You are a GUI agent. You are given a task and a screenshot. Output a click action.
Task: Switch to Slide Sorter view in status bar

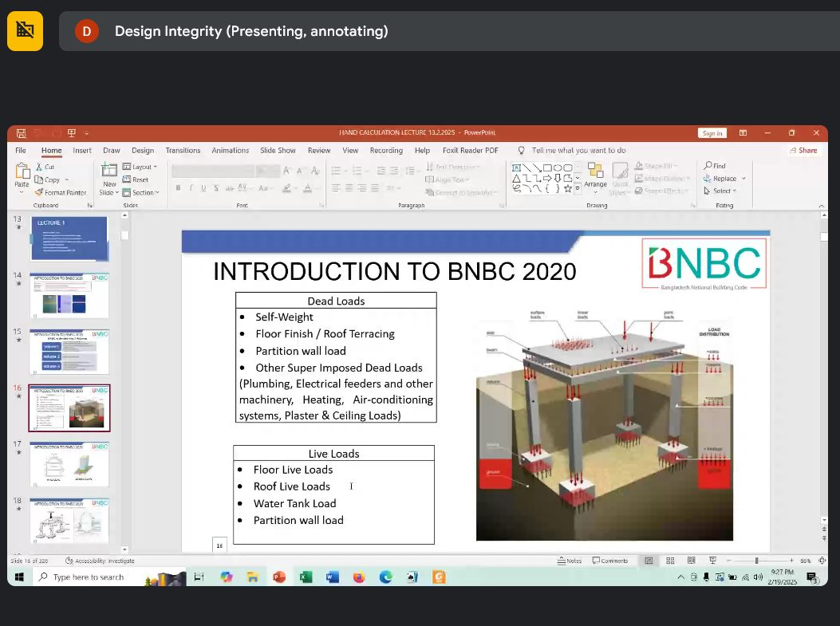(670, 561)
